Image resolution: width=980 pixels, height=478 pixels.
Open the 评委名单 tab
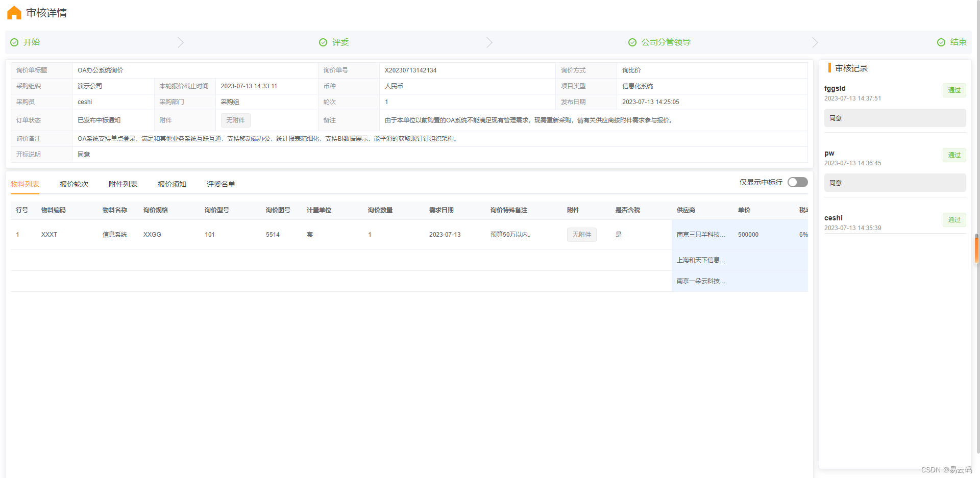221,184
